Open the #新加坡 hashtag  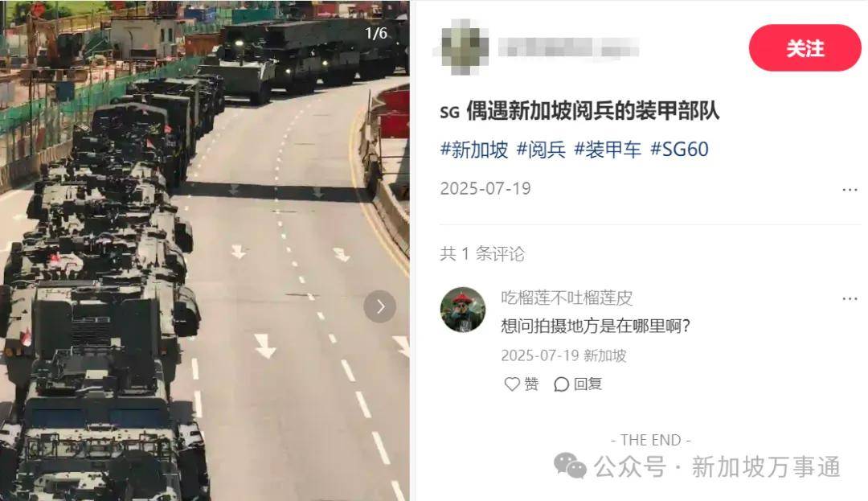pos(474,150)
